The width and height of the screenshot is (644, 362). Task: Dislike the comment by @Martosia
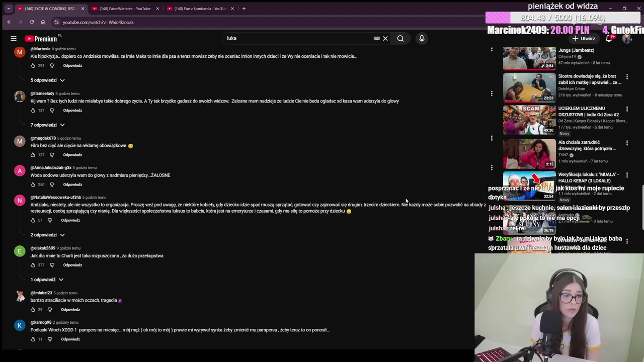click(x=52, y=66)
